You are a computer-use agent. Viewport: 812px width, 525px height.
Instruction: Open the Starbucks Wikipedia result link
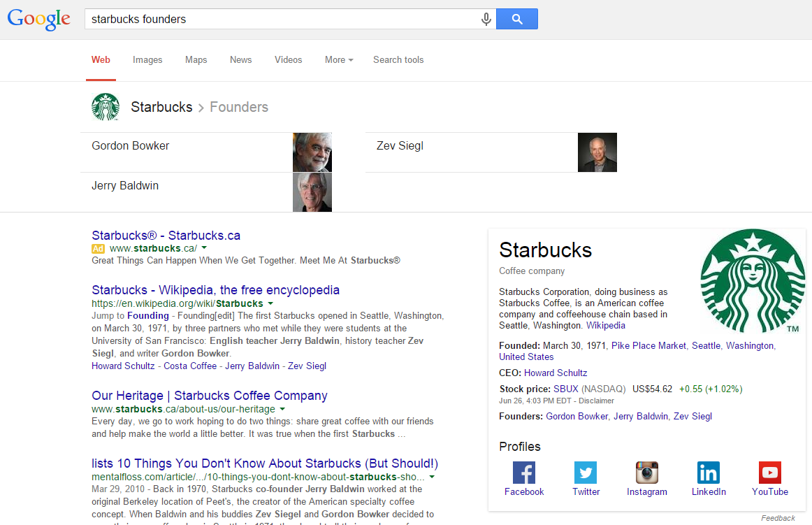(215, 290)
